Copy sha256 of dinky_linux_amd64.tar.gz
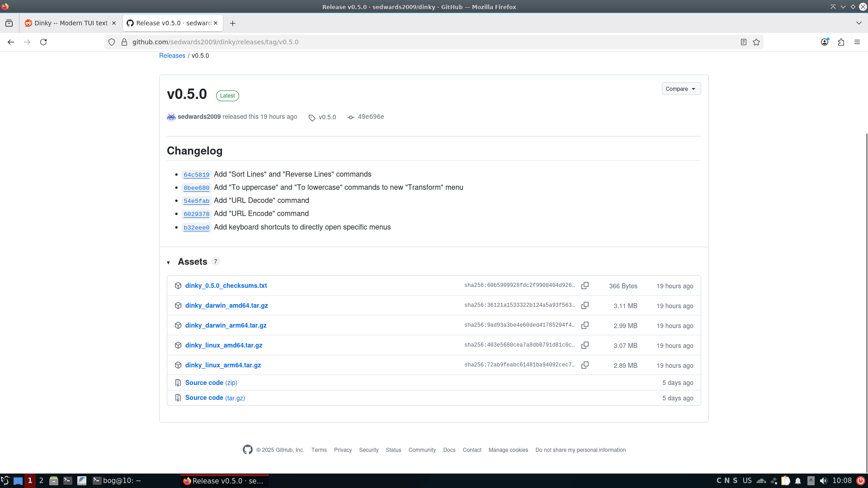Screen dimensions: 868x488 pos(585,345)
